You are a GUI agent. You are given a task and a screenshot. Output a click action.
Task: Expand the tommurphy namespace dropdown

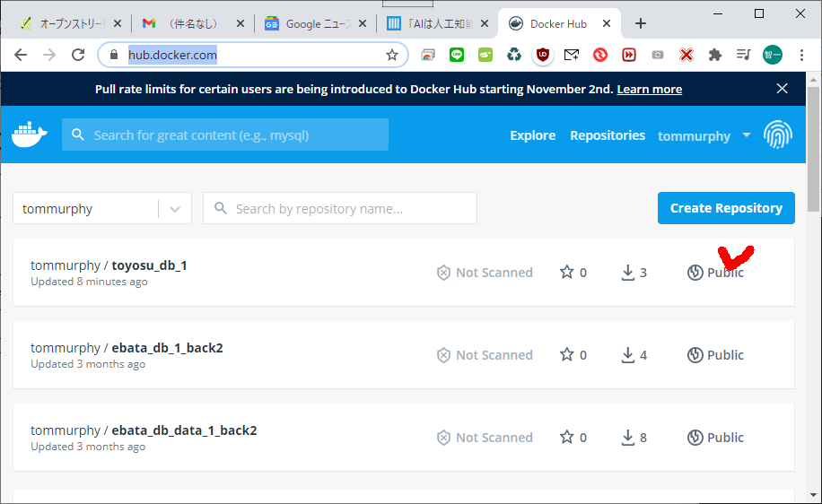pos(175,209)
